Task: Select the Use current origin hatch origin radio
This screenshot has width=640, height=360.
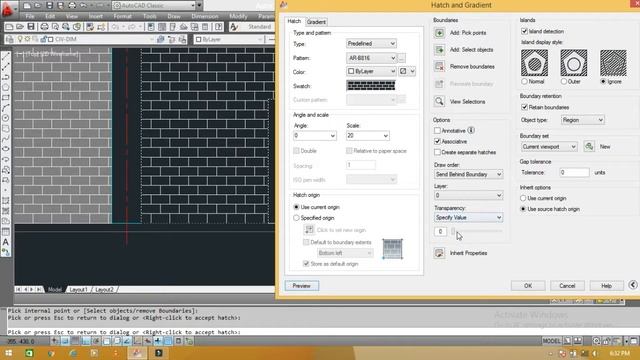Action: [296, 207]
